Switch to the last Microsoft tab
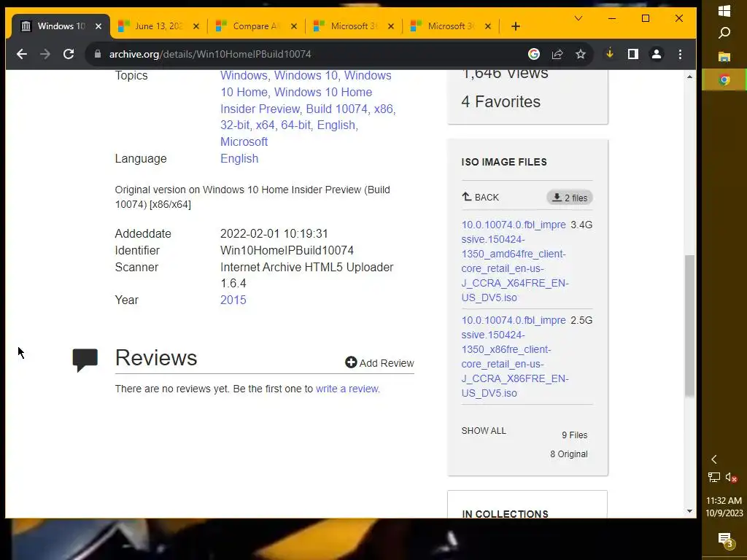The height and width of the screenshot is (560, 747). 451,26
